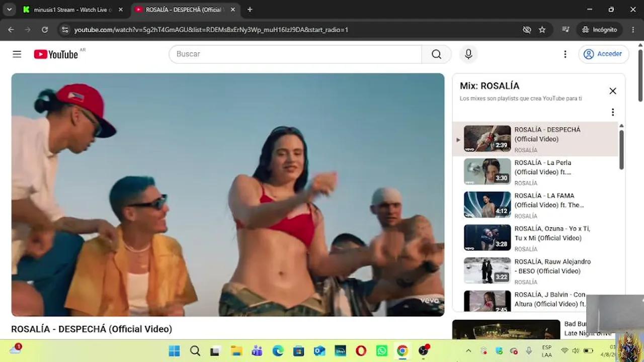This screenshot has height=362, width=644.
Task: Open YouTube settings three-dot menu beside Acceder
Action: 565,54
